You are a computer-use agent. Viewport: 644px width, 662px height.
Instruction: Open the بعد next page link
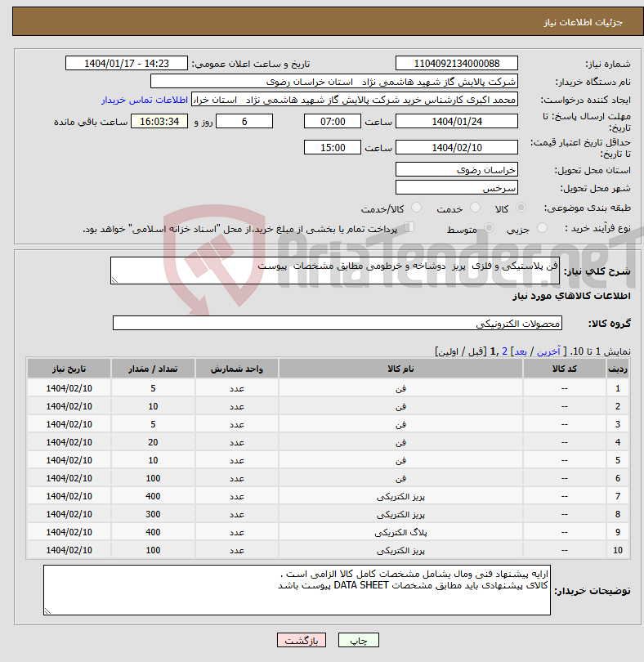(x=521, y=351)
